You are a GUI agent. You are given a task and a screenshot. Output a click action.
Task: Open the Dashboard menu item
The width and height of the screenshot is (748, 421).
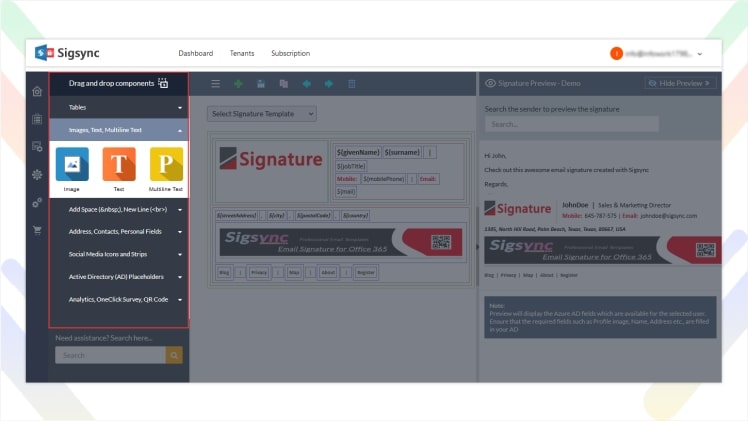(196, 53)
